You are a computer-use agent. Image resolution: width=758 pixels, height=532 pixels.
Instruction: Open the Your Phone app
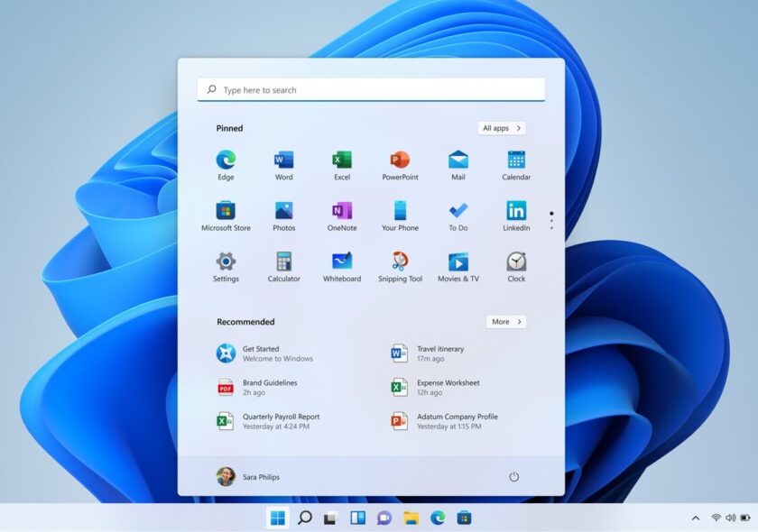[400, 216]
